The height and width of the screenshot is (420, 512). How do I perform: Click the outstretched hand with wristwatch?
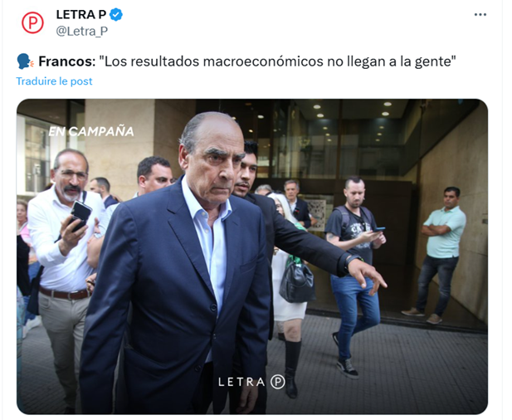(366, 271)
